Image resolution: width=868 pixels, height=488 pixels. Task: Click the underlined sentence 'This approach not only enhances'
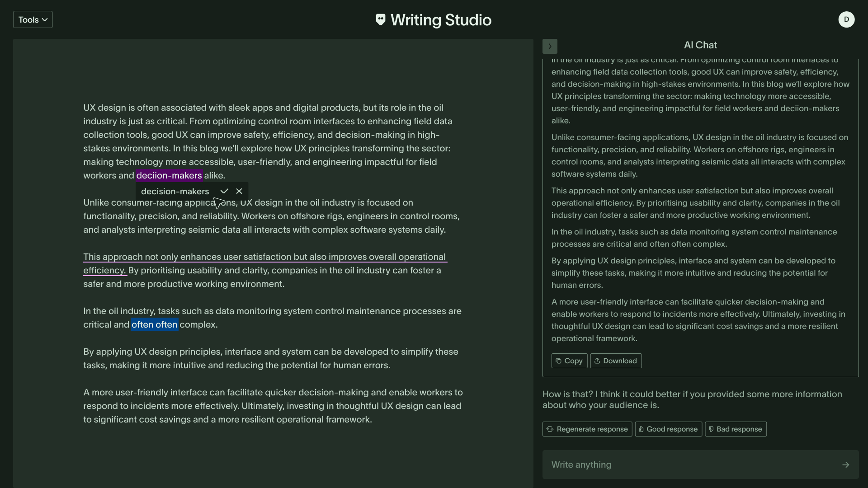tap(265, 263)
